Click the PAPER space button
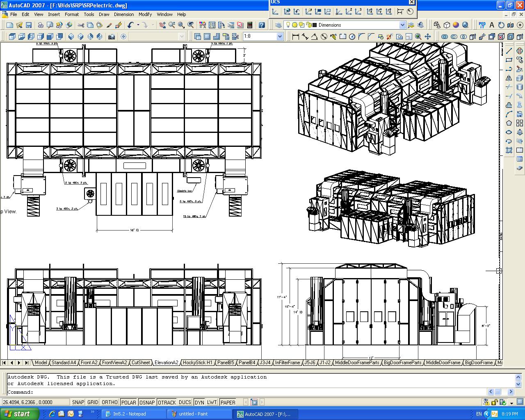The height and width of the screenshot is (420, 525). 228,402
